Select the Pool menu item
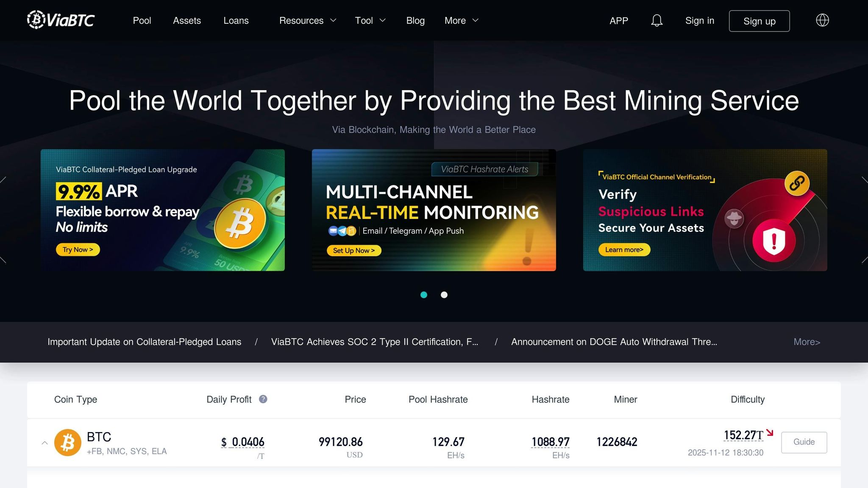This screenshot has width=868, height=488. [x=142, y=20]
